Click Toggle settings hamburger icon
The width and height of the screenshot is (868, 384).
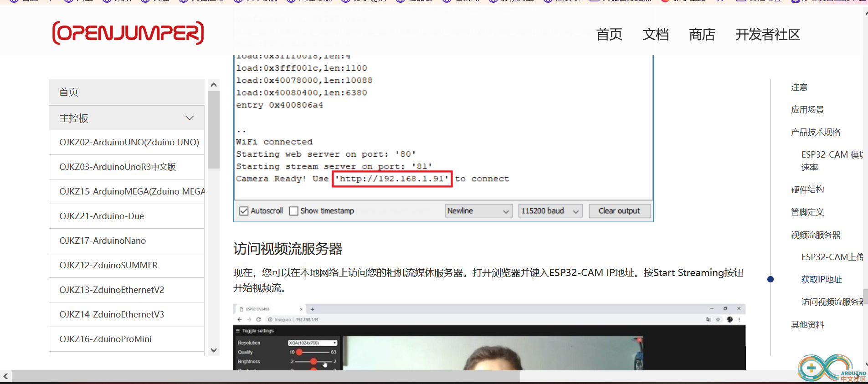point(237,331)
